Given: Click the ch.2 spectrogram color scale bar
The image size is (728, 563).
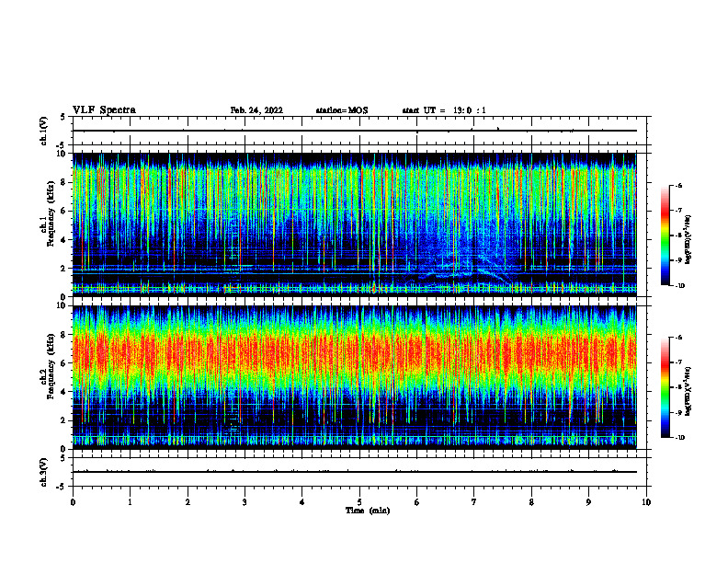Looking at the screenshot, I should 665,387.
